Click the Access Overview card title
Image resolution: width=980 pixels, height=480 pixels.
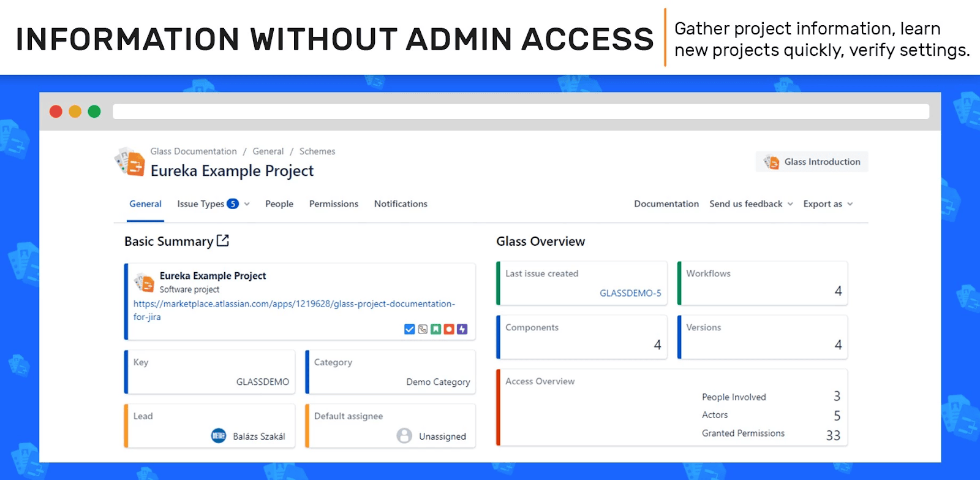(x=540, y=381)
